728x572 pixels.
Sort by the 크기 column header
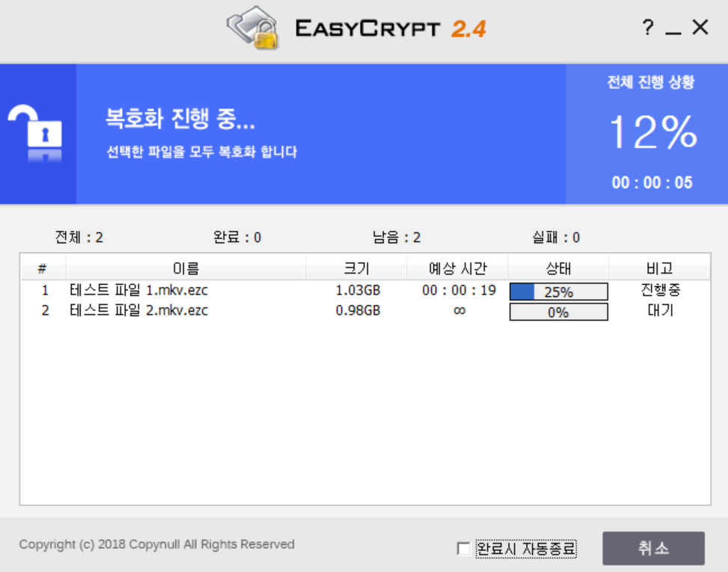(356, 268)
